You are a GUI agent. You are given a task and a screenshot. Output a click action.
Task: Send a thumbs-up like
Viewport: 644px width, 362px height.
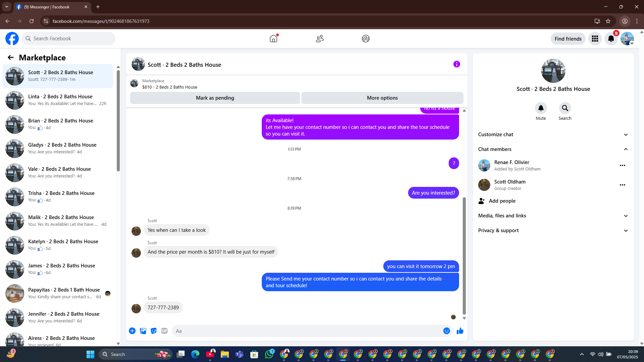coord(460,331)
